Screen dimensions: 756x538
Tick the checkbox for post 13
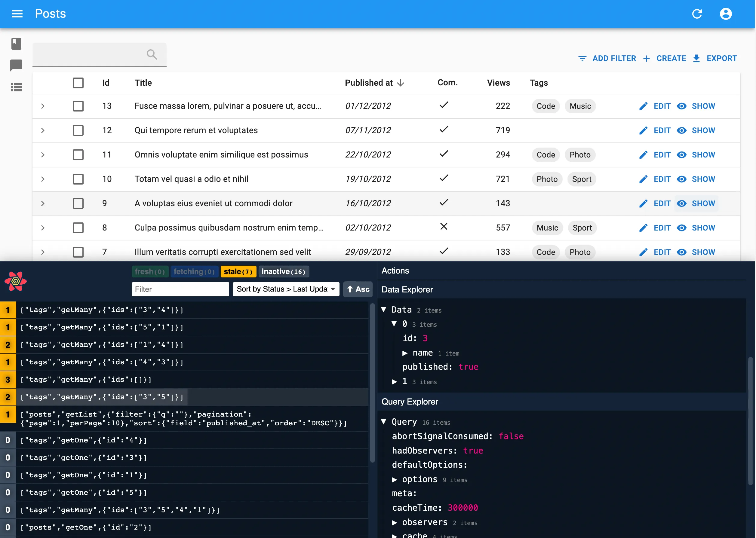point(78,106)
